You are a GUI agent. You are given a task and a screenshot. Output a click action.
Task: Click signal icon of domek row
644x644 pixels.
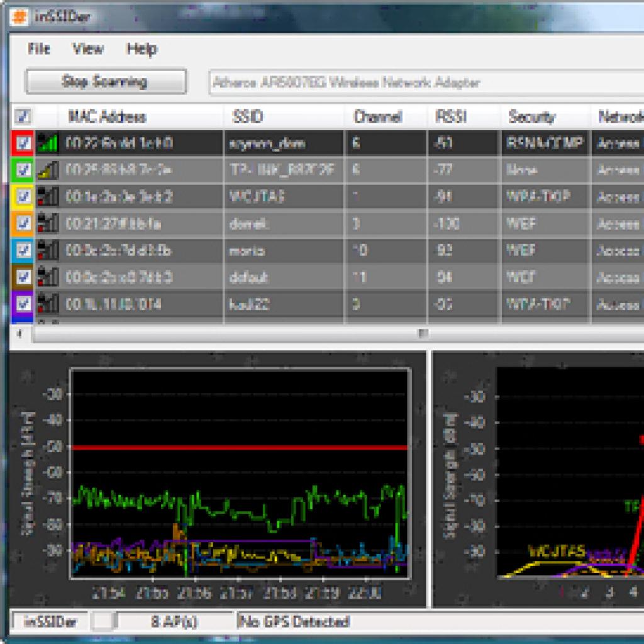47,223
